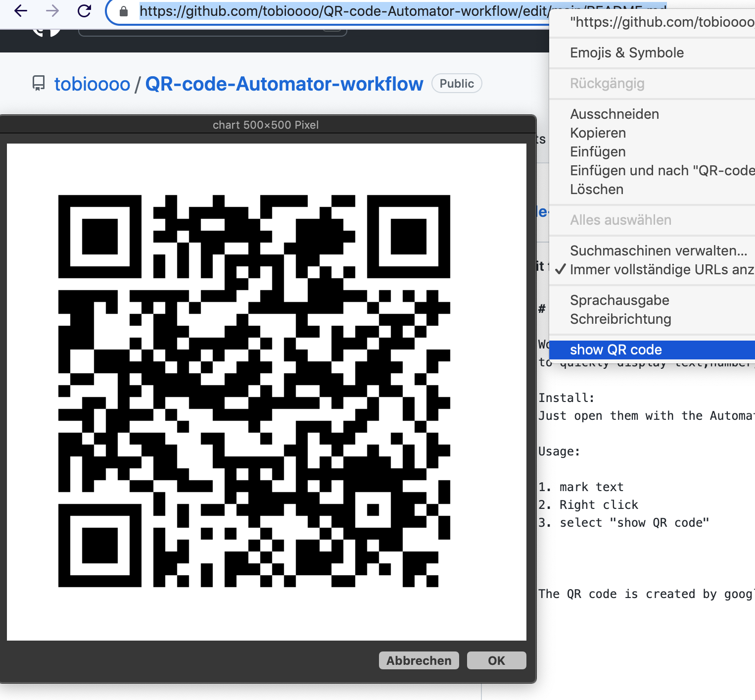Choose Kopieren from the context menu
Screen dimensions: 755x700
598,133
